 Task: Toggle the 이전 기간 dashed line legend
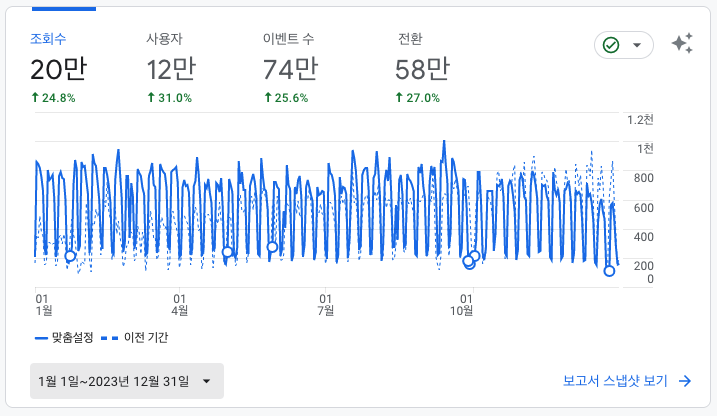point(134,338)
